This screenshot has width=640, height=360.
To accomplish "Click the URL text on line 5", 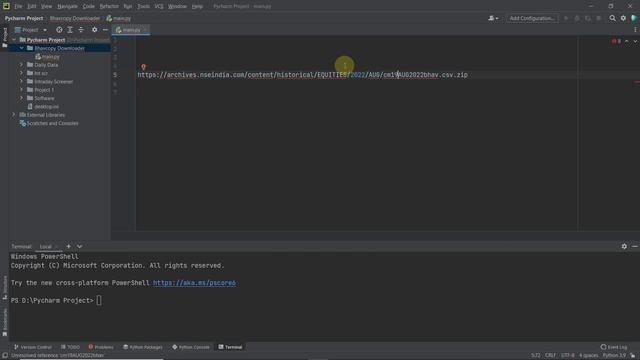I will click(302, 75).
